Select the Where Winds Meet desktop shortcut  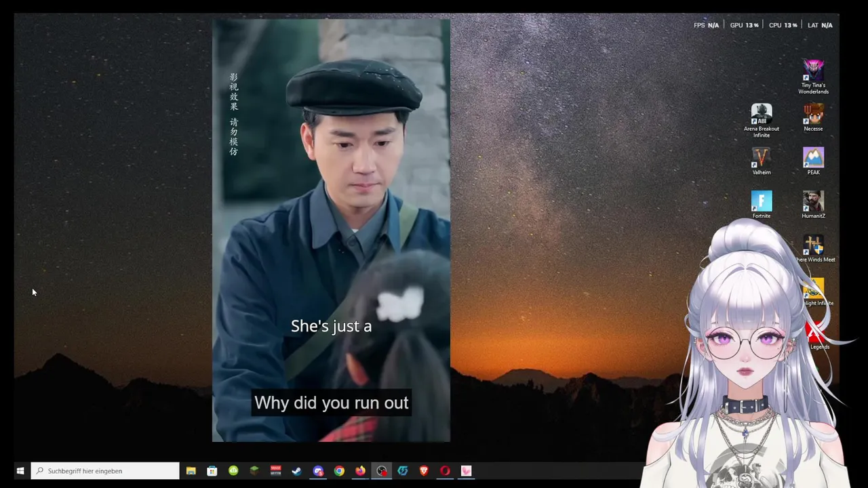coord(814,249)
